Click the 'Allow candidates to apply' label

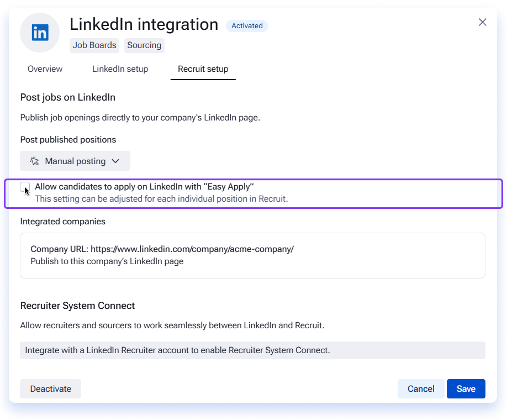click(144, 187)
